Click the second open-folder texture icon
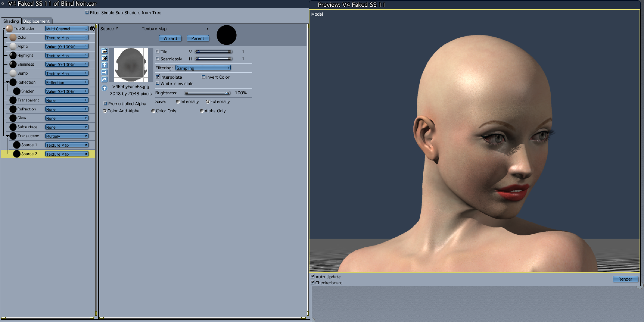 (x=104, y=58)
